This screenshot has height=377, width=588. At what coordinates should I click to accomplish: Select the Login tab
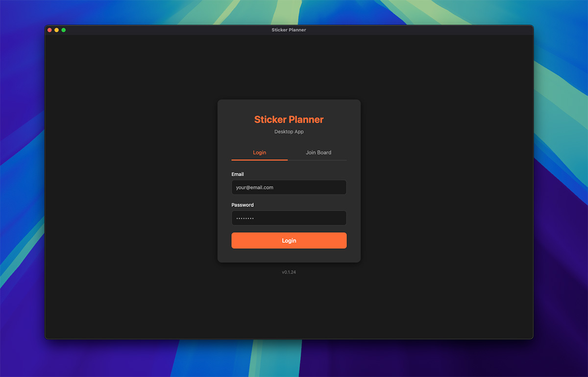[259, 152]
